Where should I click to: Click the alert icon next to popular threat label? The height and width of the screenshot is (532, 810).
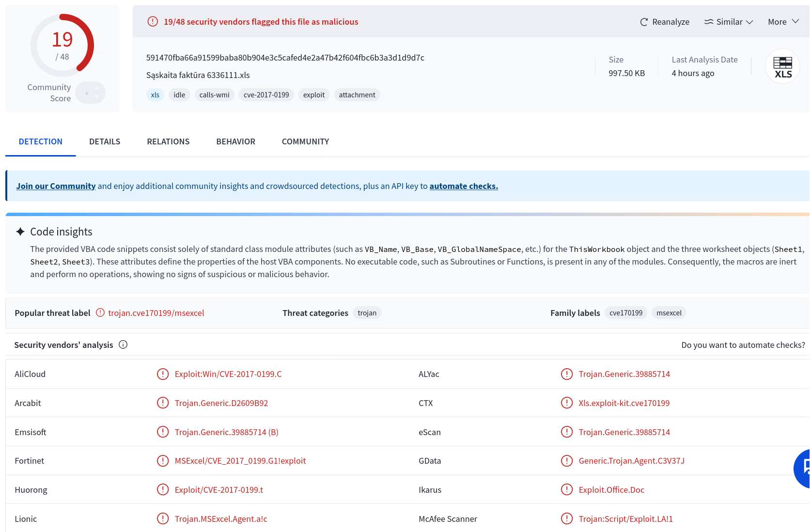click(100, 313)
